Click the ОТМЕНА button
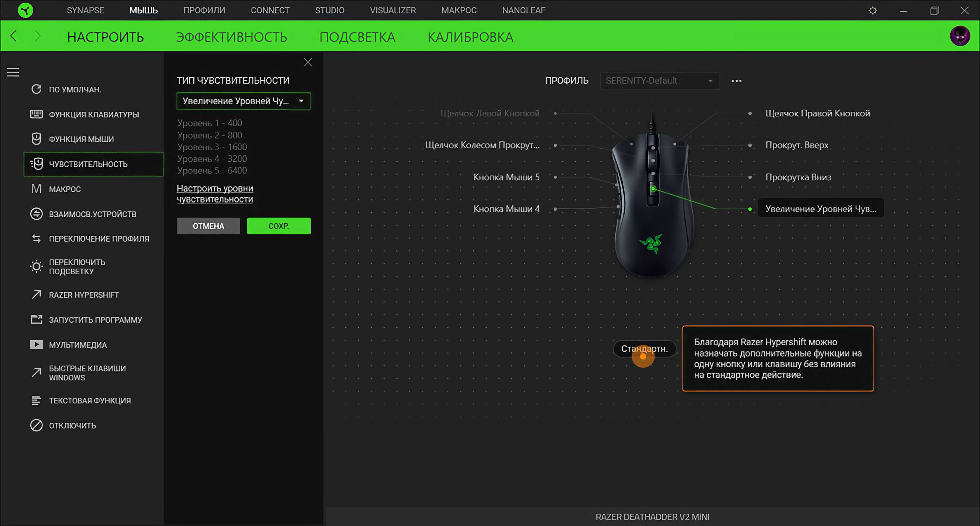The height and width of the screenshot is (526, 980). pos(208,226)
